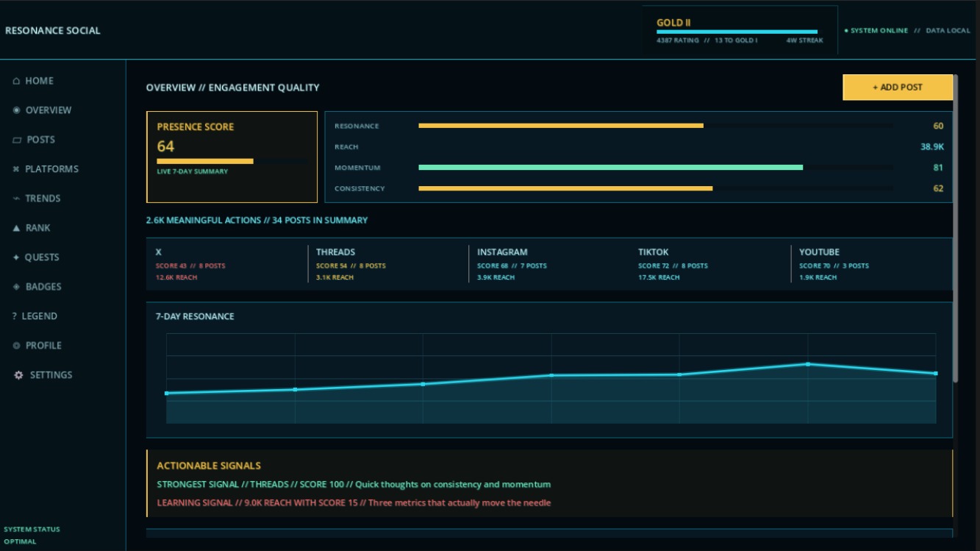Click the Overview circle icon in sidebar
Viewport: 980px width, 551px height.
pos(16,110)
